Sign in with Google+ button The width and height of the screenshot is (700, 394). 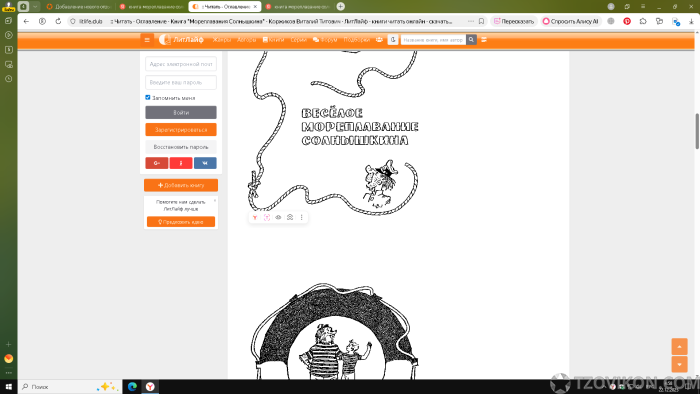coord(157,163)
